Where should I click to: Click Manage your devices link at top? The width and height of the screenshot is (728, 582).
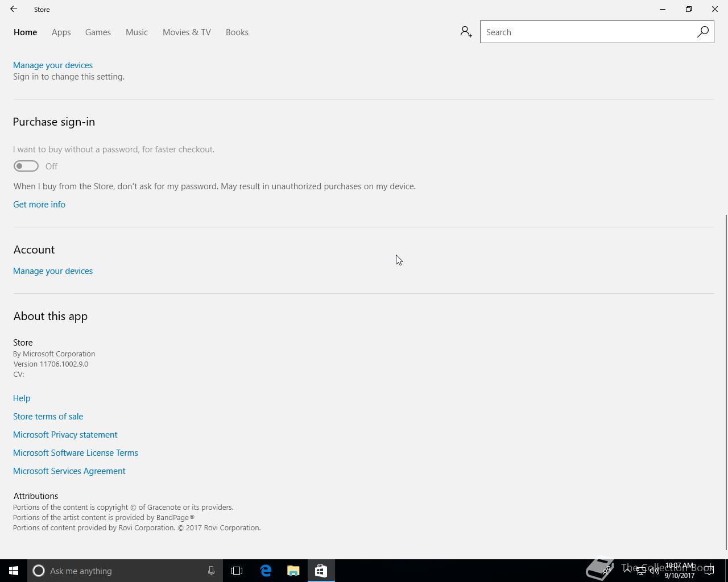pyautogui.click(x=53, y=65)
